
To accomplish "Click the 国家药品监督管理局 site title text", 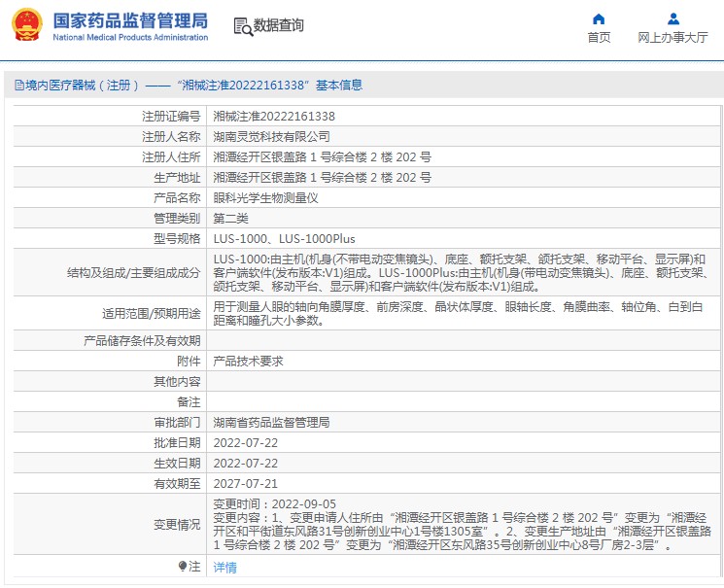I will [130, 19].
